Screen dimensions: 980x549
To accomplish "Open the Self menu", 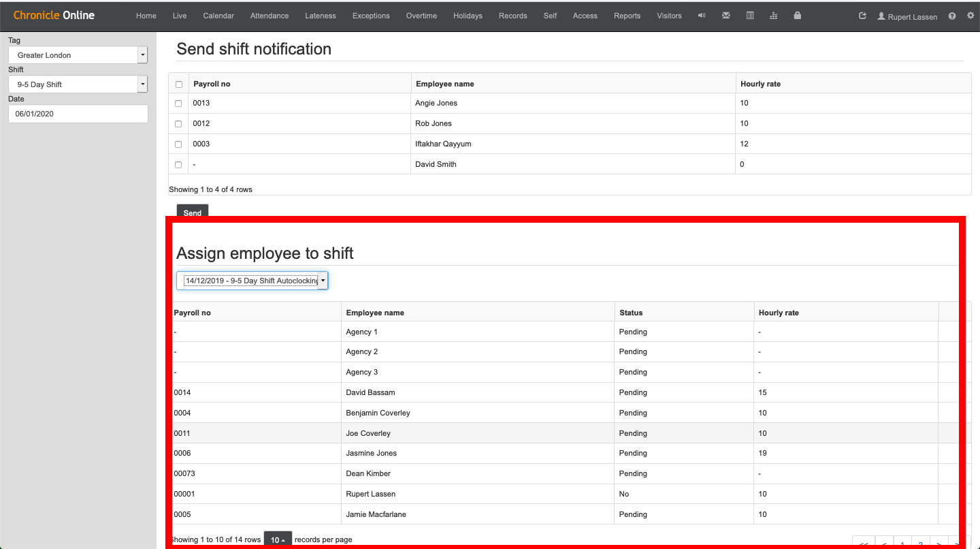I will click(550, 16).
